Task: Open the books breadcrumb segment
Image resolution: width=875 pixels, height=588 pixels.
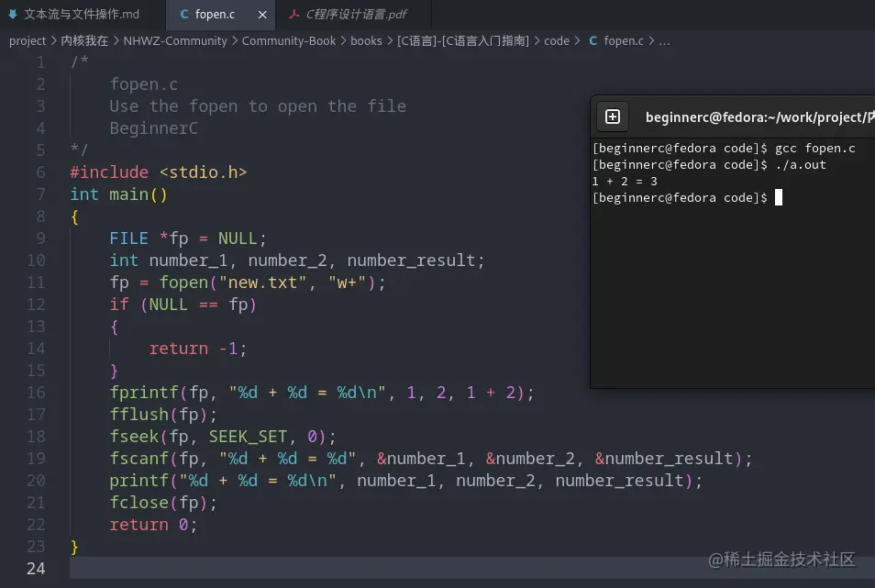Action: click(x=366, y=40)
